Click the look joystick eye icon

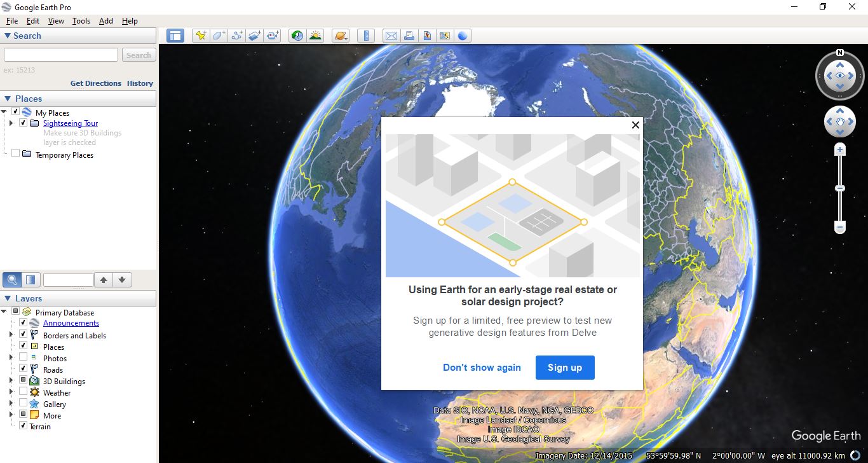(x=840, y=76)
